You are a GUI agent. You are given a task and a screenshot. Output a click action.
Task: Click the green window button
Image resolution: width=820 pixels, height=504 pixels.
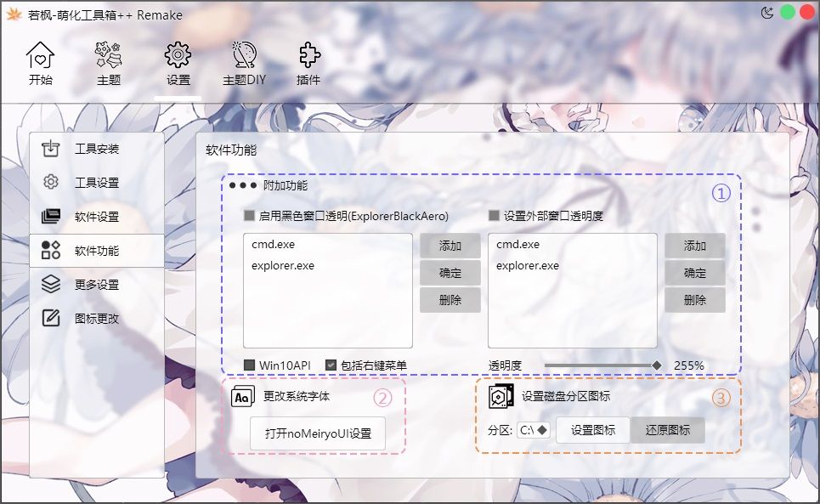[x=788, y=13]
